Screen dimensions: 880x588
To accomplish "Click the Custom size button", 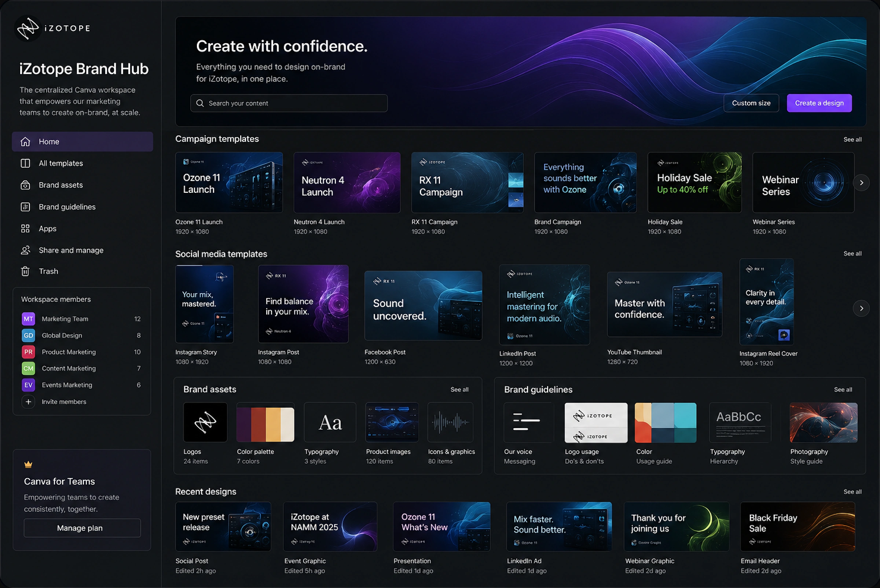I will coord(751,103).
